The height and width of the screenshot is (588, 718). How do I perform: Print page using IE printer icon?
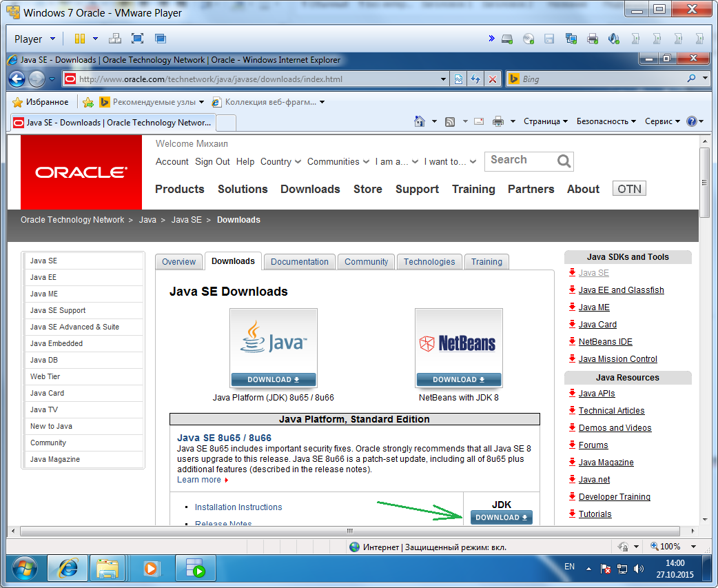pyautogui.click(x=498, y=121)
